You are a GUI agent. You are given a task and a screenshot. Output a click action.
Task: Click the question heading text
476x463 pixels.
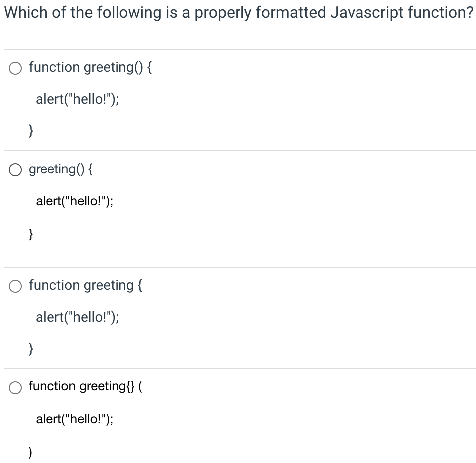[238, 13]
